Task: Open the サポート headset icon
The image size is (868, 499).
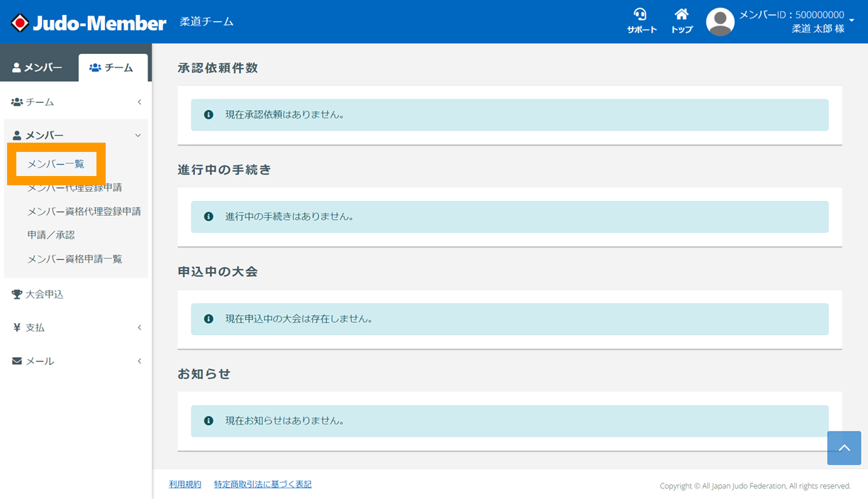Action: coord(640,15)
